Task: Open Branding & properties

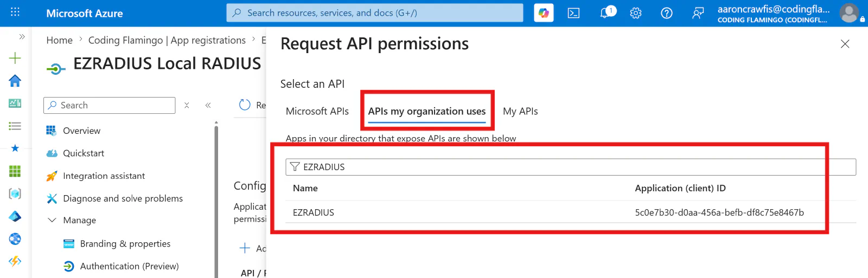Action: coord(125,244)
